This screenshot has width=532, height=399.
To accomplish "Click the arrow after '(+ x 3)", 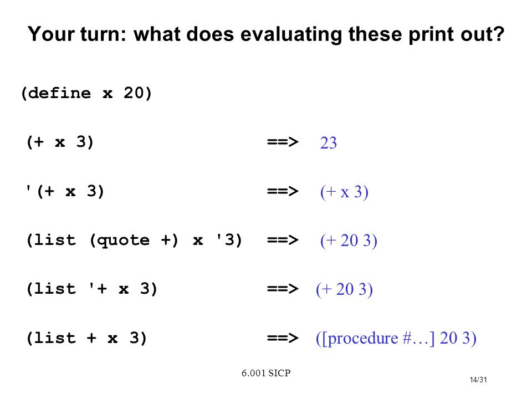I will 283,191.
